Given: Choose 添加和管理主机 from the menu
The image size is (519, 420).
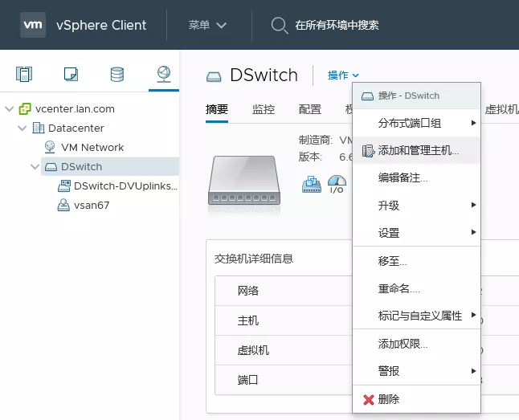Looking at the screenshot, I should [x=418, y=150].
